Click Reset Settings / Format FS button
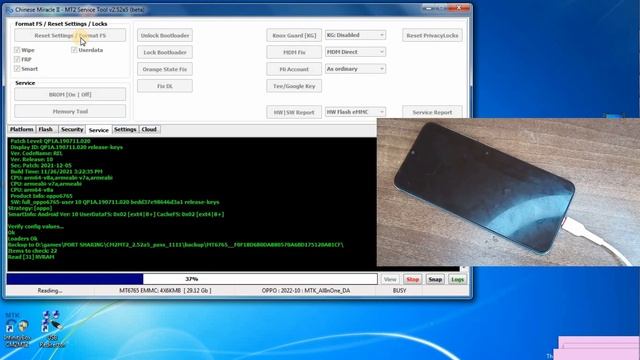Image resolution: width=640 pixels, height=360 pixels. coord(70,36)
